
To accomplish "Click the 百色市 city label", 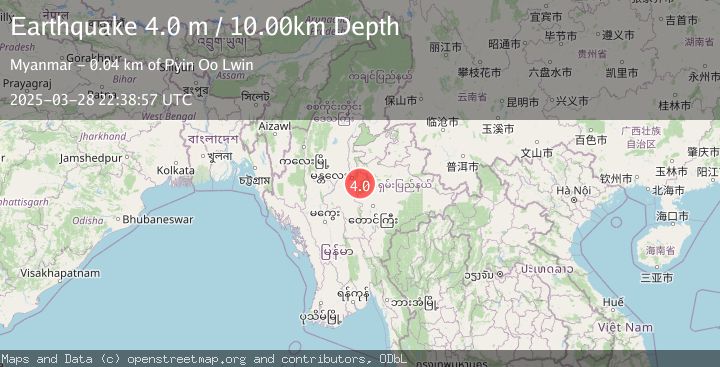I will (591, 140).
